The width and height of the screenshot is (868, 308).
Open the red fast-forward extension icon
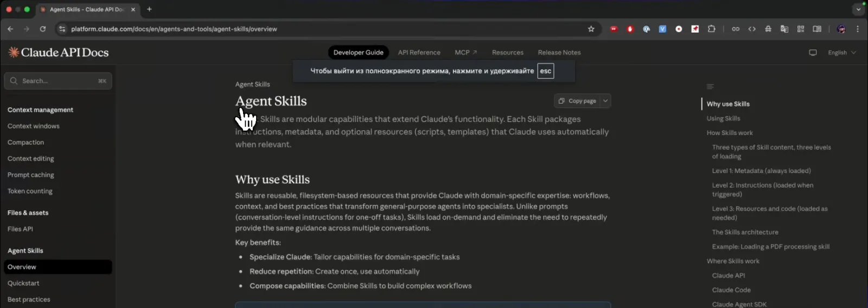614,29
